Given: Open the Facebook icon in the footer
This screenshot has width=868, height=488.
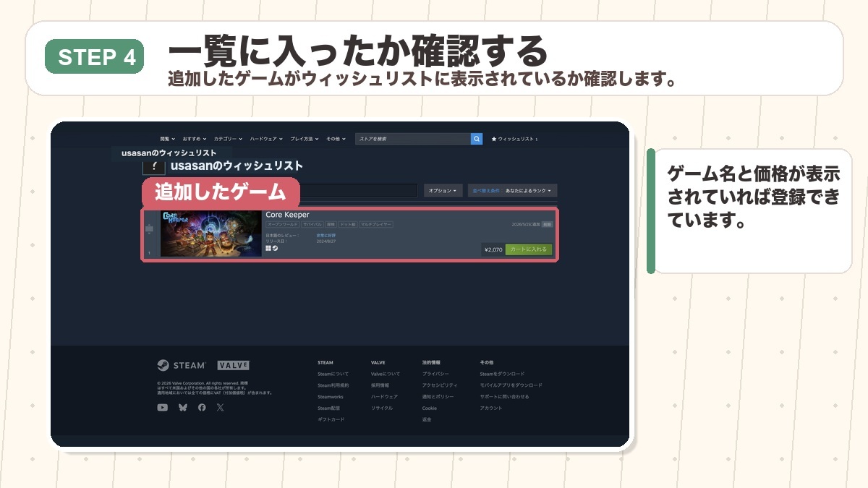Looking at the screenshot, I should pos(202,408).
